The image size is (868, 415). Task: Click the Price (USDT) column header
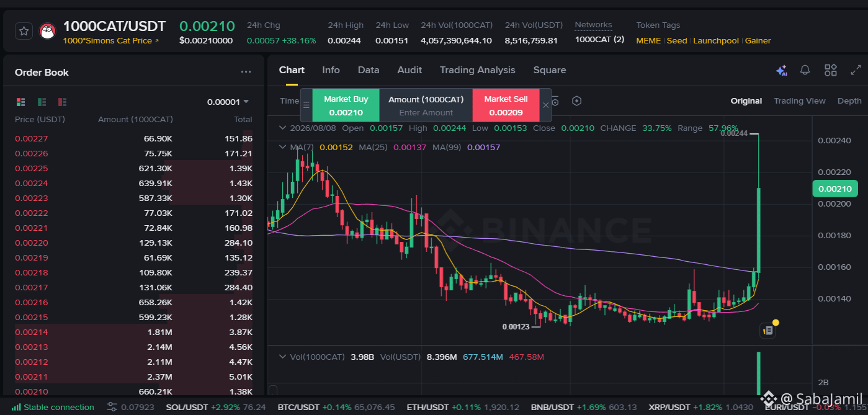[40, 119]
